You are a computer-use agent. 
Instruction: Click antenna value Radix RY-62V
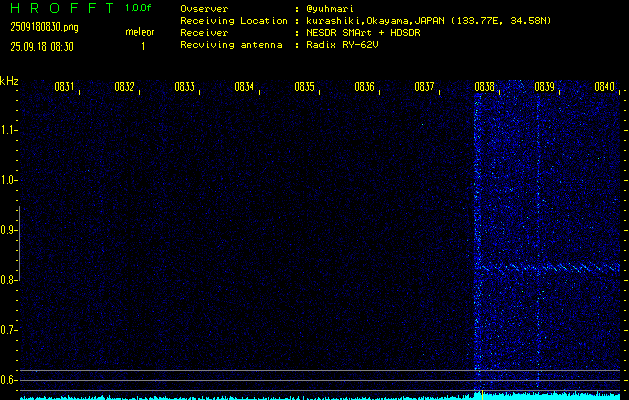coord(342,45)
